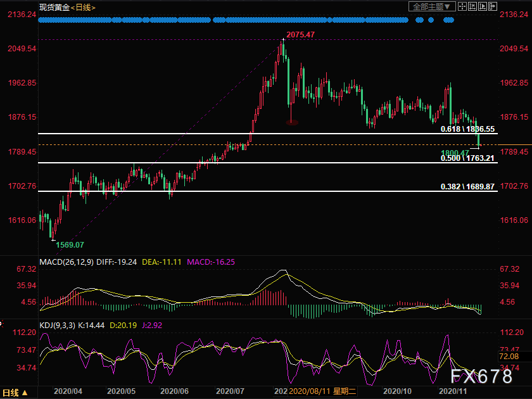Click the 2075.47 peak price marker
The image size is (532, 399).
point(300,35)
